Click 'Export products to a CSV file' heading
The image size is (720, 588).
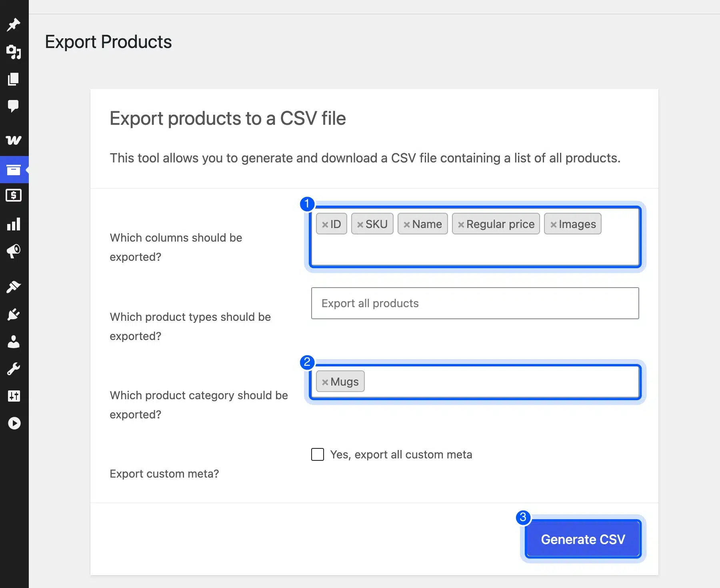pos(228,118)
